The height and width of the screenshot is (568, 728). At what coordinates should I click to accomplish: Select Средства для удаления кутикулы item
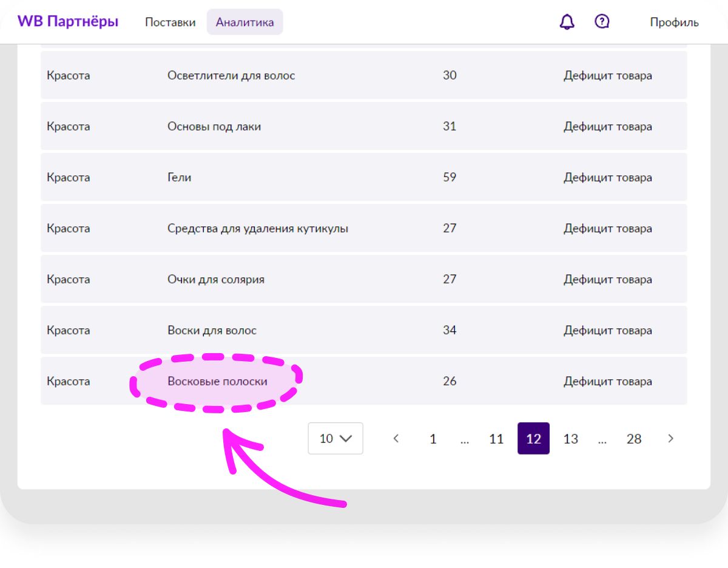257,228
